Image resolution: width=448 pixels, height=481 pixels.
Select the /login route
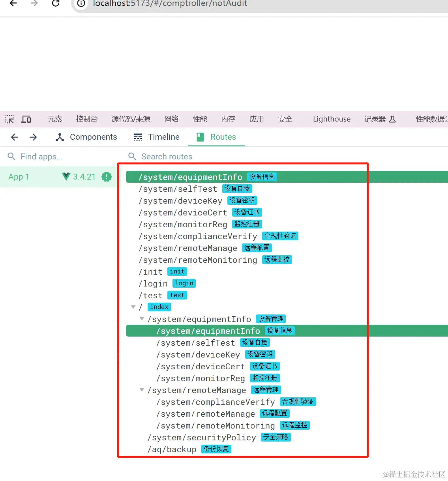[287, 283]
